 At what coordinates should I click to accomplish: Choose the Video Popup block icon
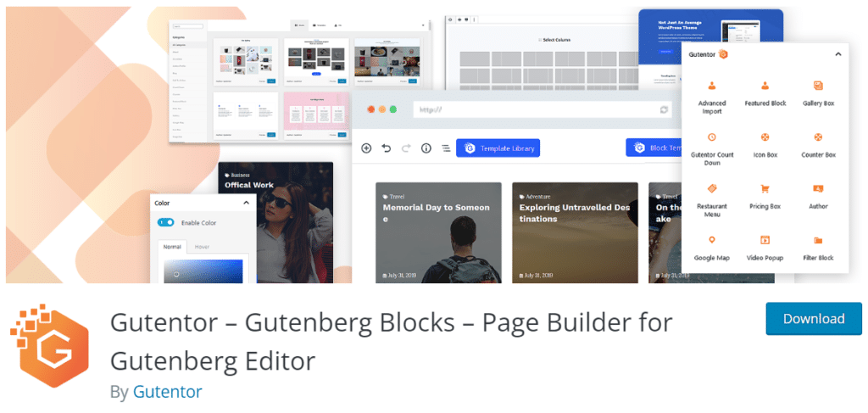(x=765, y=240)
